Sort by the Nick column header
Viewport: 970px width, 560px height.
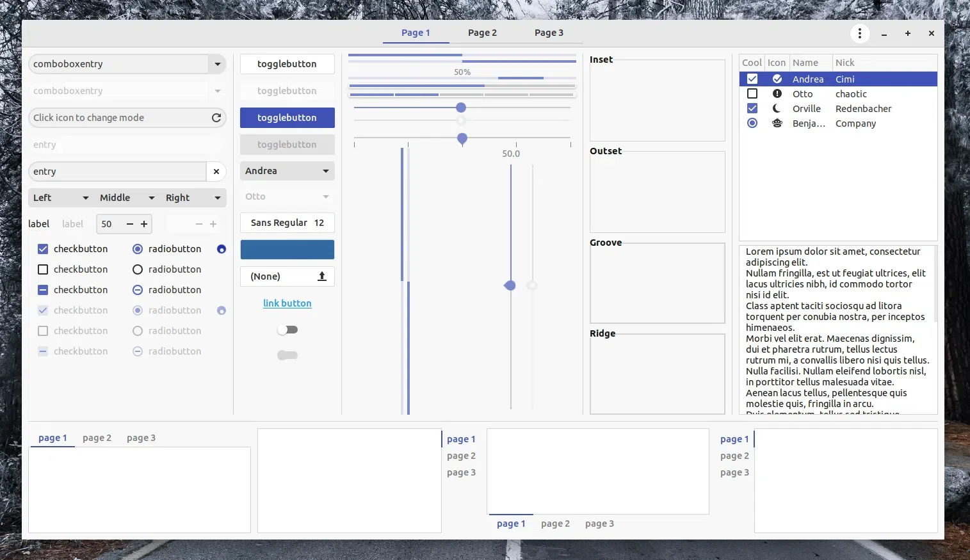click(885, 63)
